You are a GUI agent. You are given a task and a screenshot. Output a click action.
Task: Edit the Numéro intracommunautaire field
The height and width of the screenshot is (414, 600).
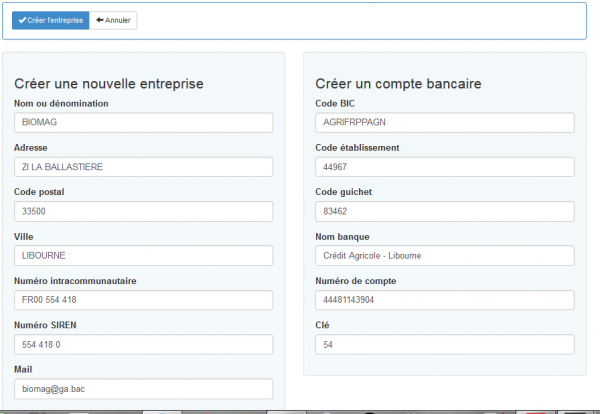[143, 300]
